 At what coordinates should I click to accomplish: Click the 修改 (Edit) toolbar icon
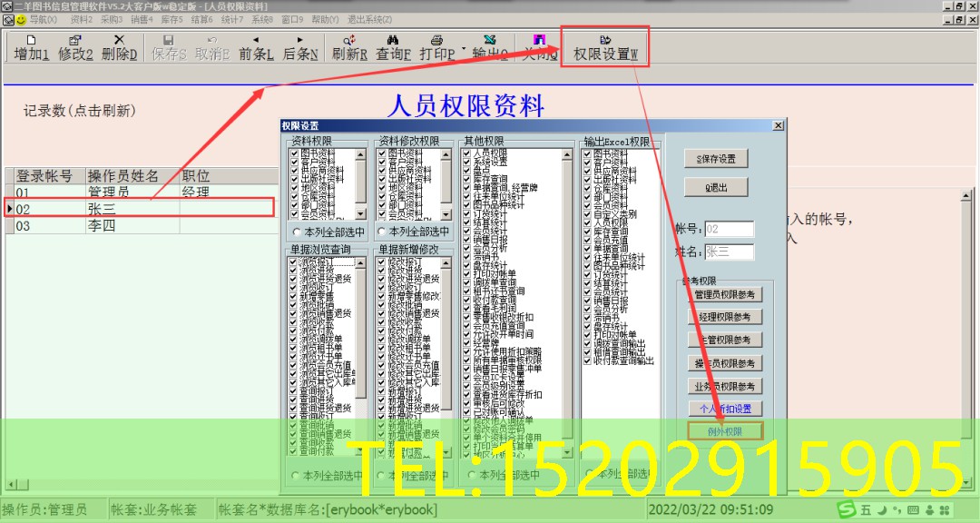pos(76,47)
